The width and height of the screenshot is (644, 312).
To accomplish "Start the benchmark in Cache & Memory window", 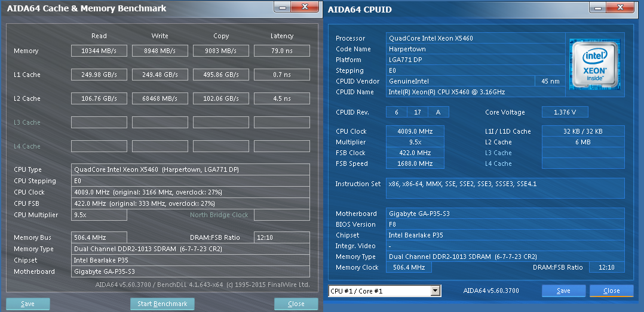I will [x=162, y=304].
